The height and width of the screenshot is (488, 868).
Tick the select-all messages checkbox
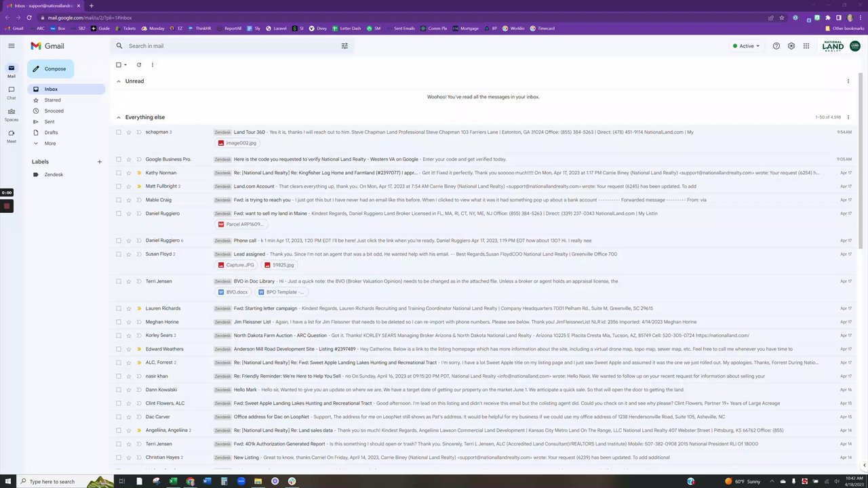coord(119,65)
